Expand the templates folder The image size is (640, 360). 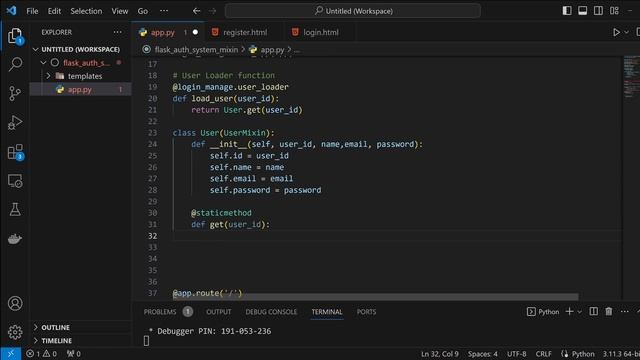[80, 76]
